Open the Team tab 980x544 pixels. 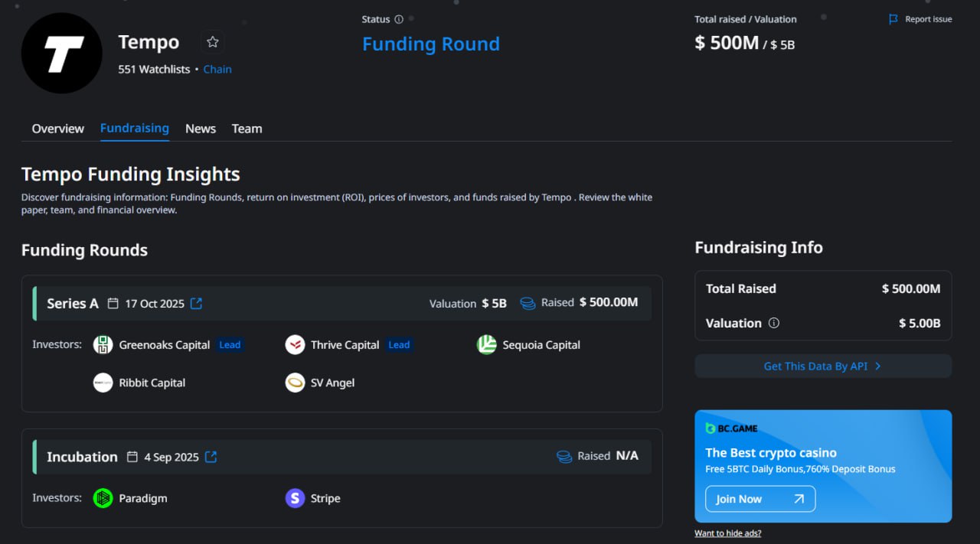coord(247,129)
